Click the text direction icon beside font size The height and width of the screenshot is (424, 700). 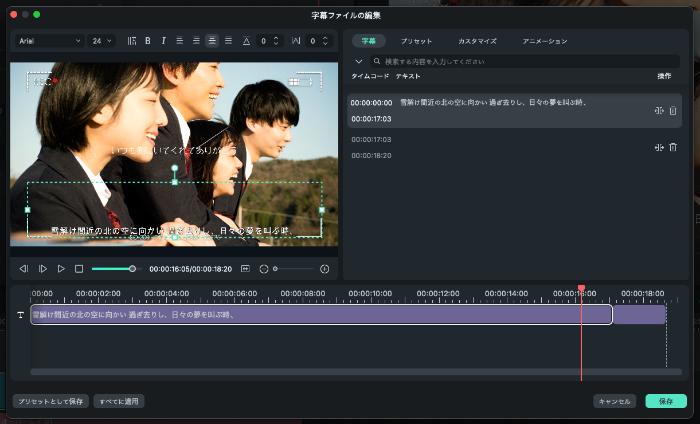[x=132, y=41]
